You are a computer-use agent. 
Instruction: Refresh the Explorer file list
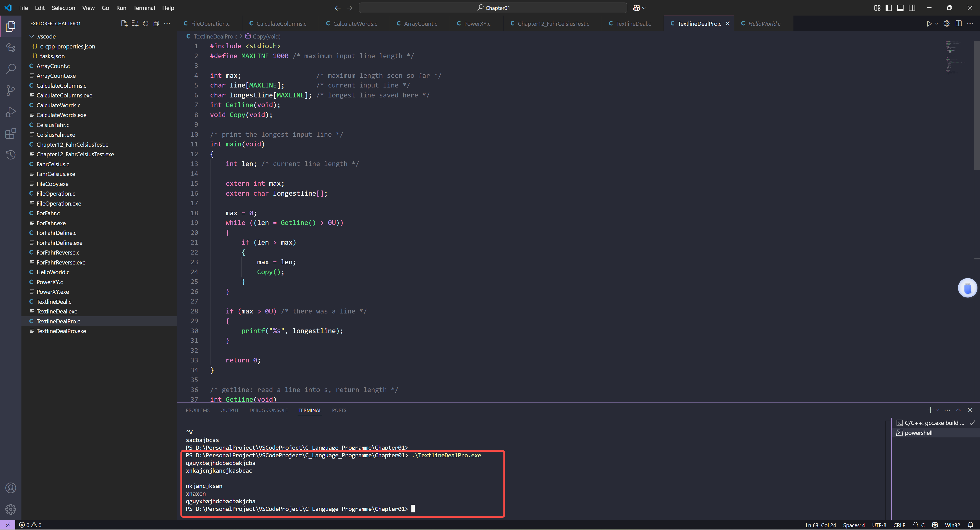[x=145, y=23]
